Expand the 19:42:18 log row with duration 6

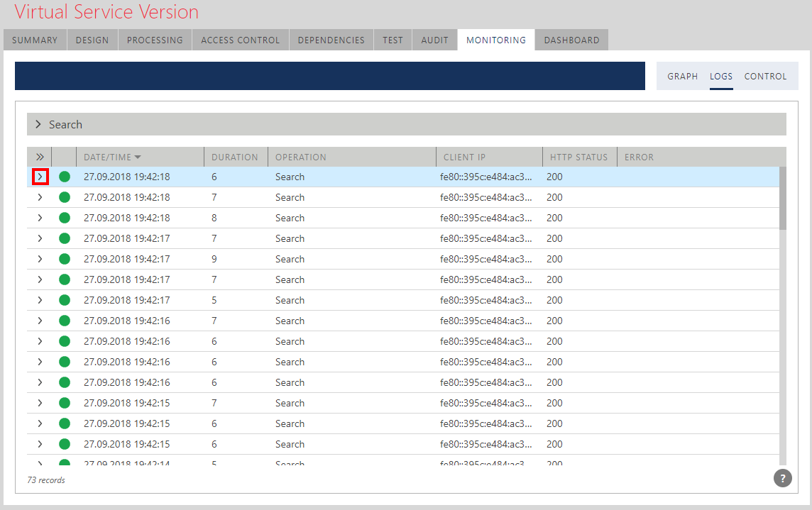pos(40,177)
